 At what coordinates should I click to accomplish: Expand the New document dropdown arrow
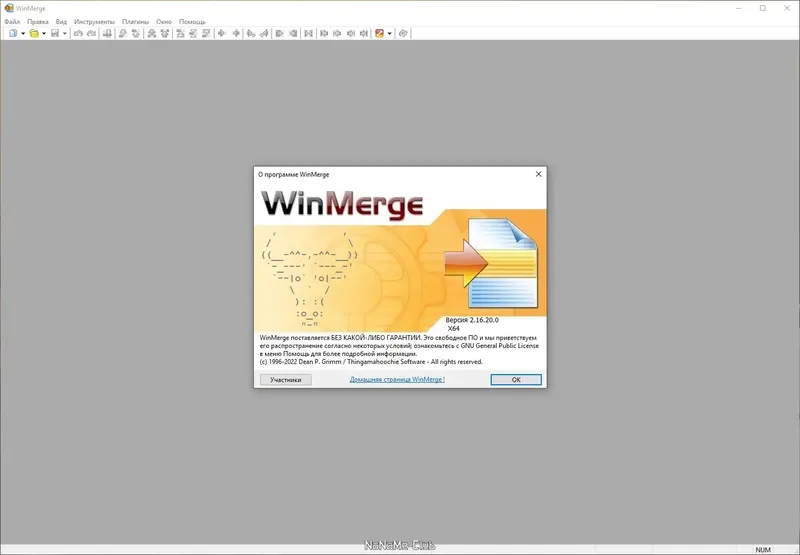[x=23, y=33]
